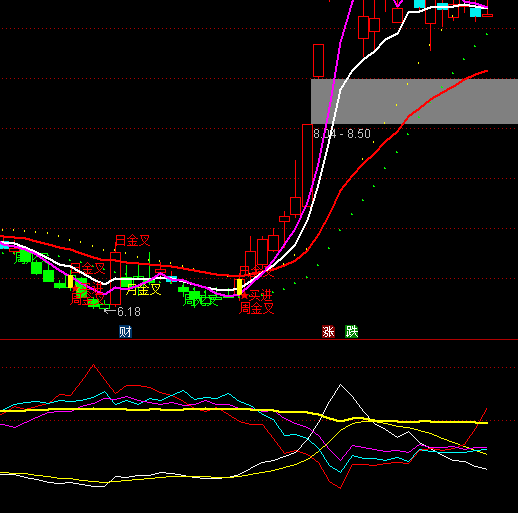Click the green 周死叉 label near chart bottom
Screen dimensions: 518x513
pyautogui.click(x=200, y=300)
